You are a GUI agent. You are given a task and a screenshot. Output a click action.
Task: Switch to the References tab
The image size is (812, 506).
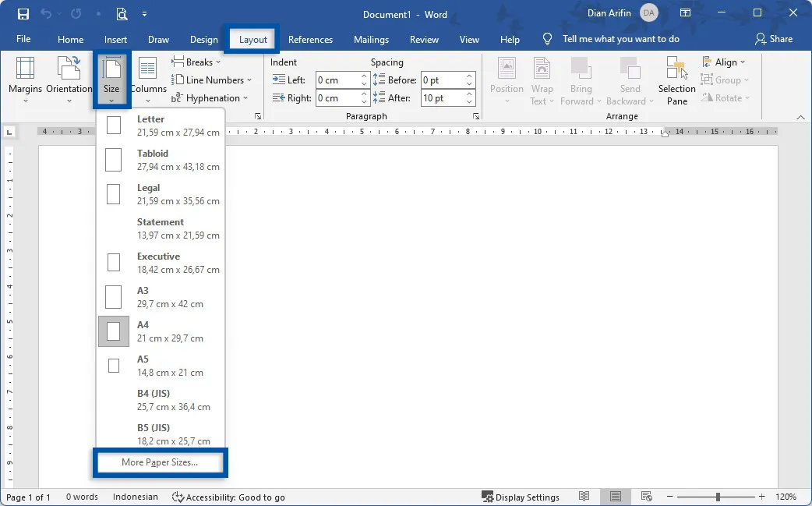(x=310, y=39)
